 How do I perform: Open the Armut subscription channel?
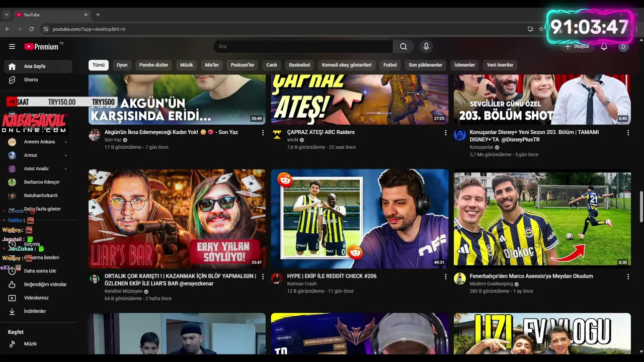(x=38, y=155)
